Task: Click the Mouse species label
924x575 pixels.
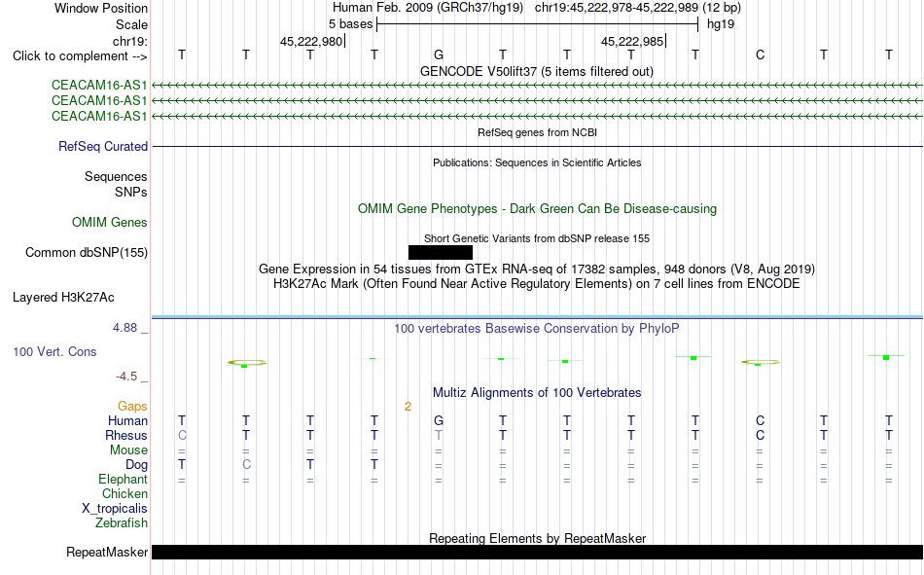Action: [128, 449]
